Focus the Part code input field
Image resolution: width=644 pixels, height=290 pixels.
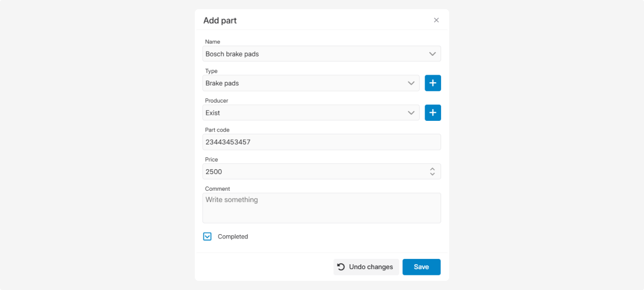coord(321,142)
